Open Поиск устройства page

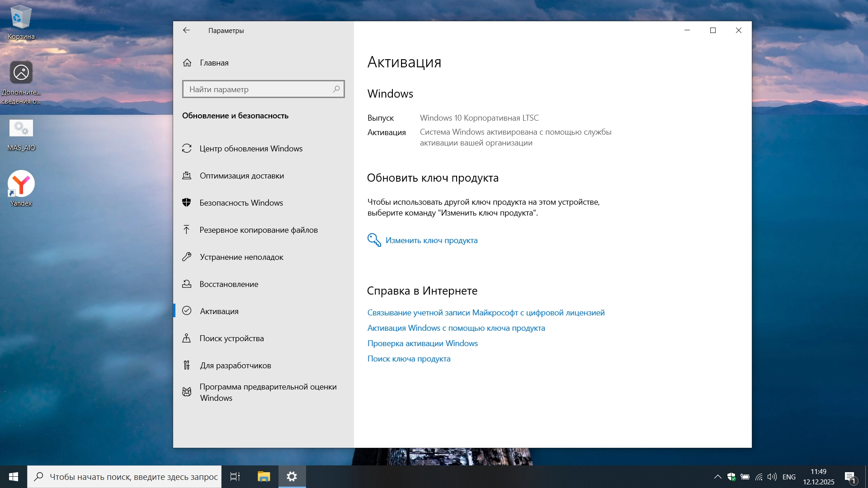pyautogui.click(x=231, y=338)
